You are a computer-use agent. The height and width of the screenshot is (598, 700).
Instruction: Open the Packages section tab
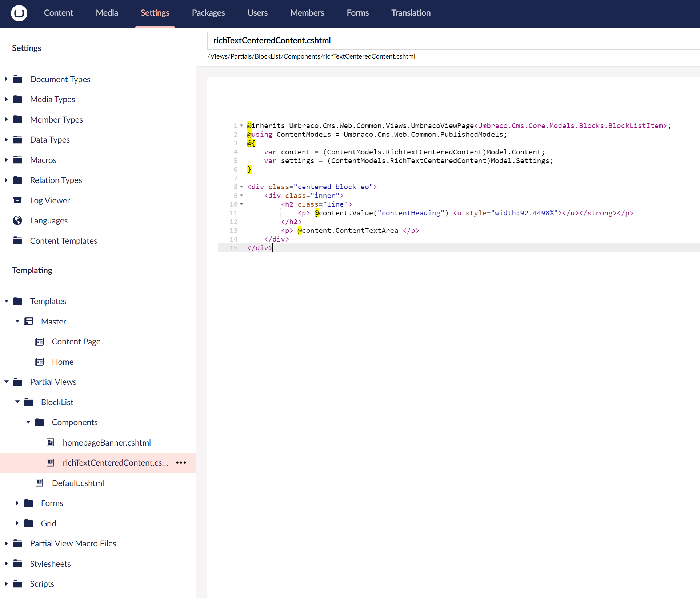[208, 13]
